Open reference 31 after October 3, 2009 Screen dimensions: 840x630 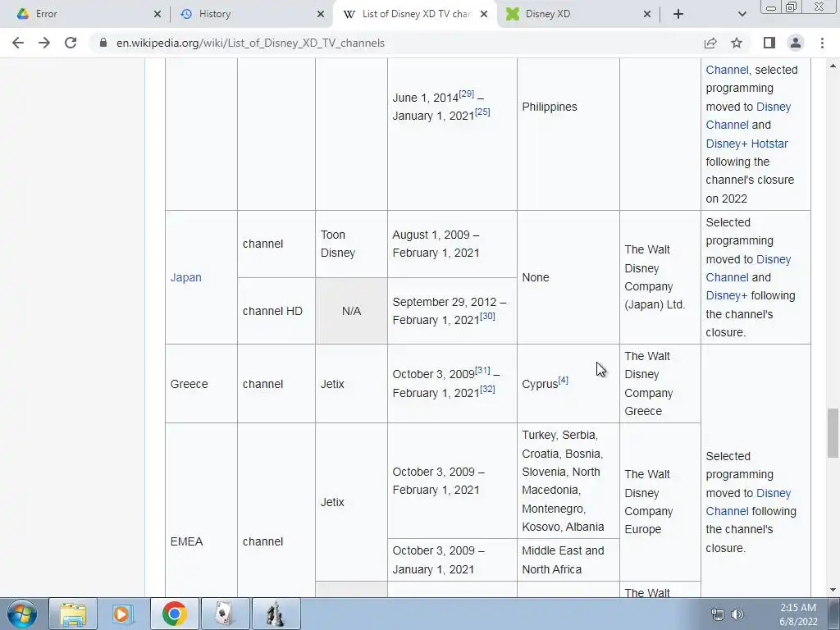[482, 370]
